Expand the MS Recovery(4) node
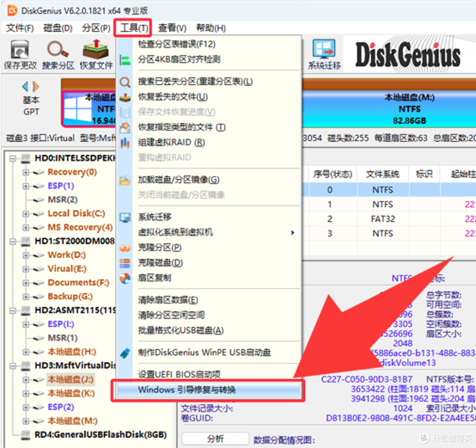Viewport: 476px width, 448px height. pos(26,228)
